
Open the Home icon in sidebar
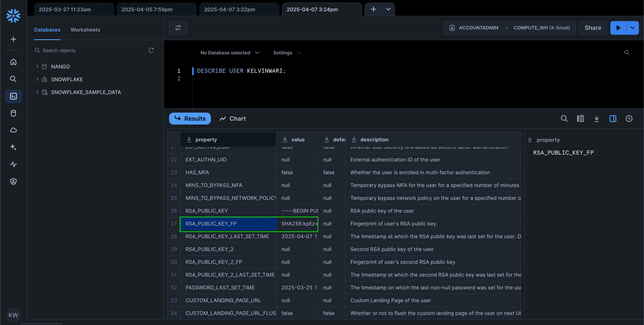tap(13, 62)
